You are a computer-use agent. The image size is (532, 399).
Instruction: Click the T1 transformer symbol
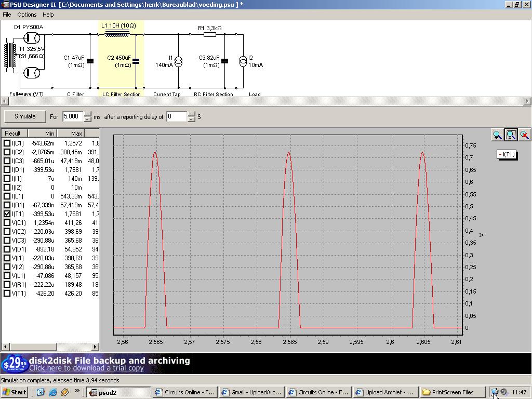coord(10,56)
